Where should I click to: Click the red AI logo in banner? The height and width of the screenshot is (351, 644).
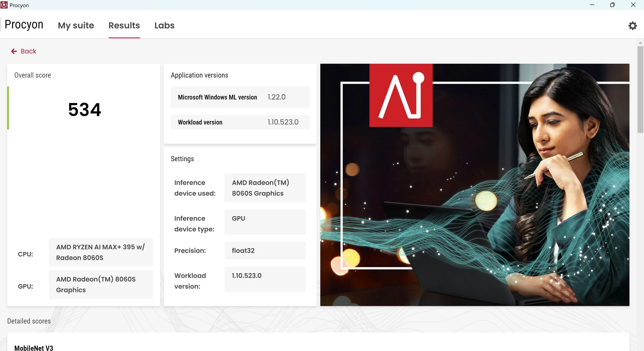pyautogui.click(x=401, y=96)
